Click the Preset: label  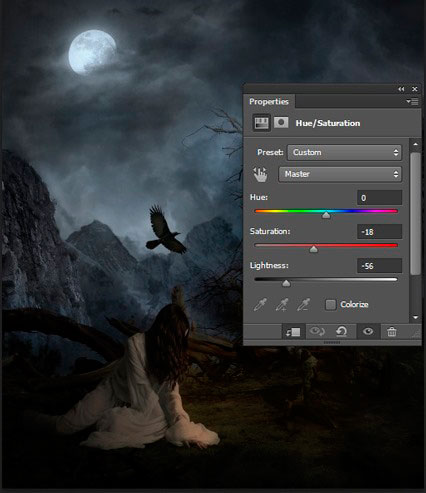click(270, 152)
